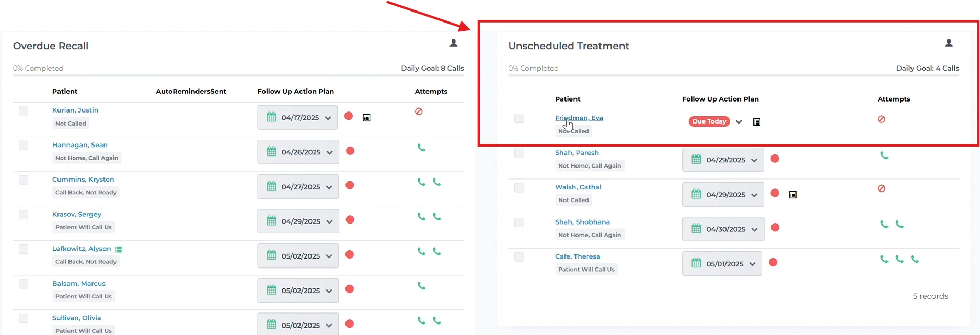This screenshot has width=980, height=335.
Task: Click Patient Will Call Us tag under Cafe
Action: click(x=586, y=270)
